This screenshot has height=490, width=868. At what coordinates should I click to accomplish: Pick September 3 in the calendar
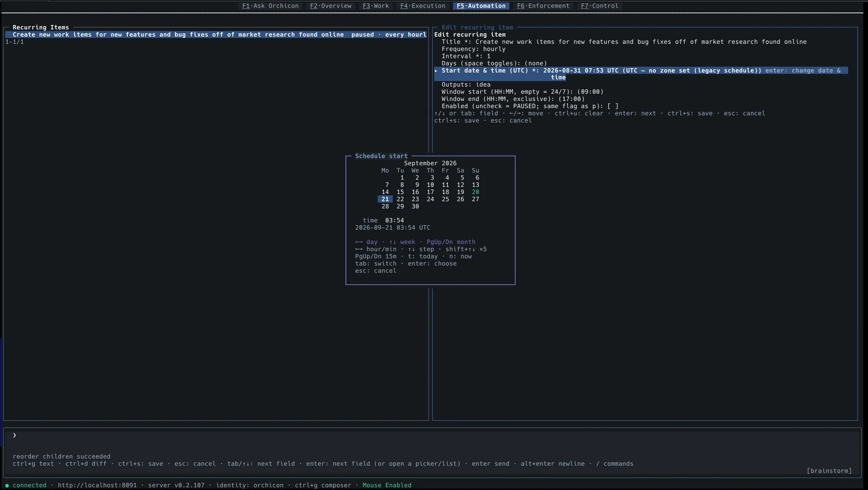(x=432, y=178)
